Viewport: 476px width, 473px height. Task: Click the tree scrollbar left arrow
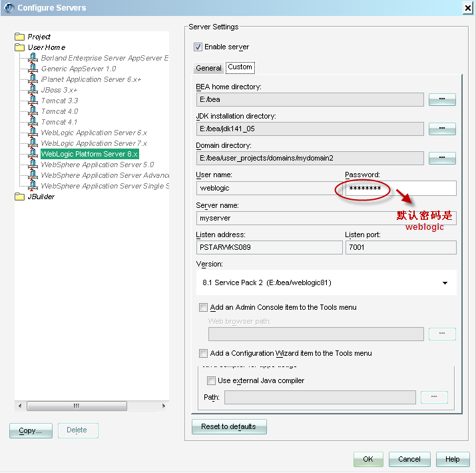tap(20, 406)
